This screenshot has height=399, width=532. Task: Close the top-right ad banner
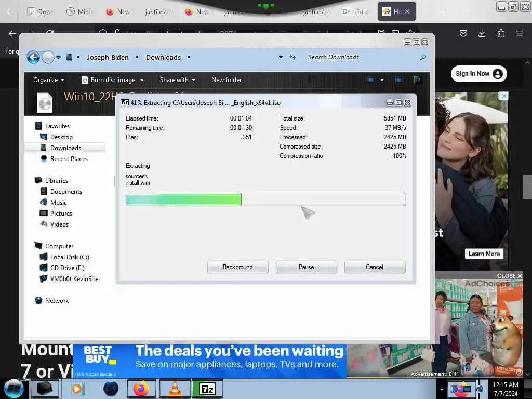pos(504,96)
